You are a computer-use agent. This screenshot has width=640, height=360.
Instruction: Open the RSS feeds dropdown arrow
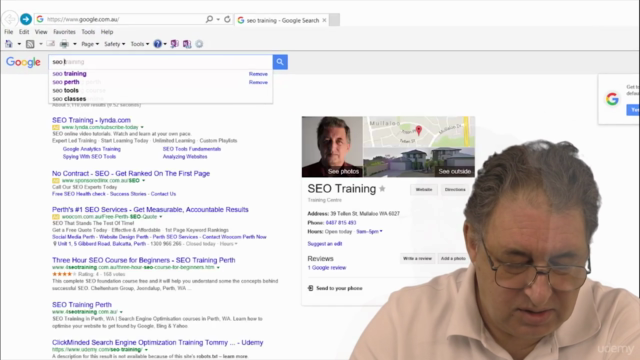click(x=40, y=44)
